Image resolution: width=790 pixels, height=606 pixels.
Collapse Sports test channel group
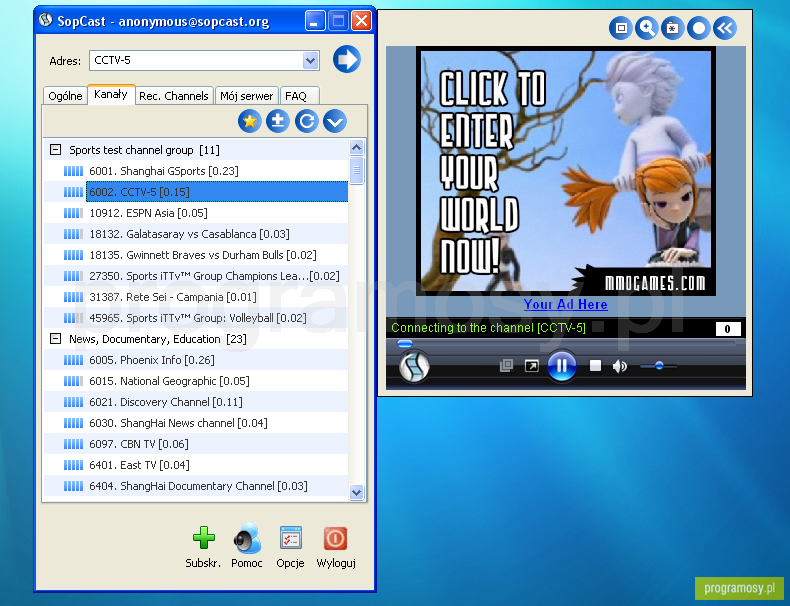55,150
